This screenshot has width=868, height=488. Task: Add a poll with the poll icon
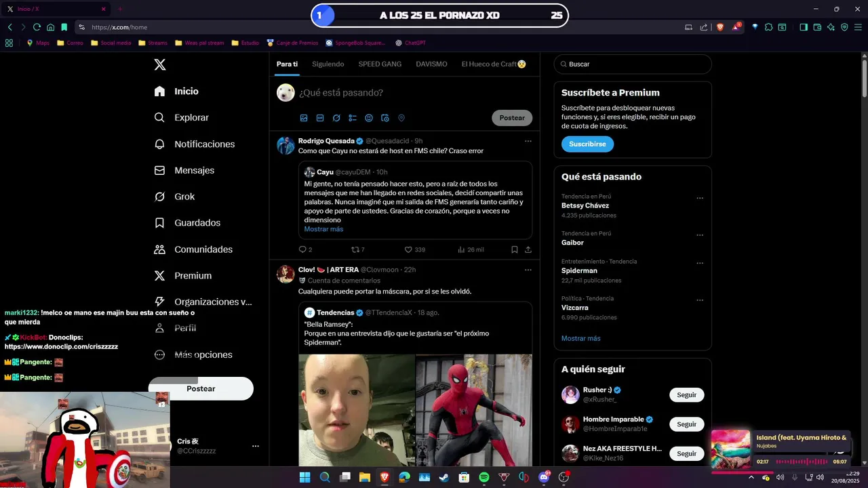[353, 118]
